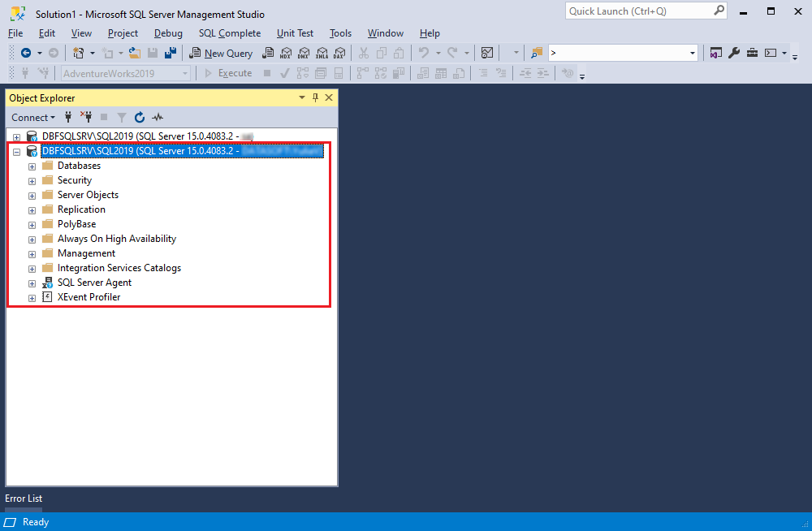
Task: Select the SQL Server Agent node
Action: pyautogui.click(x=94, y=283)
